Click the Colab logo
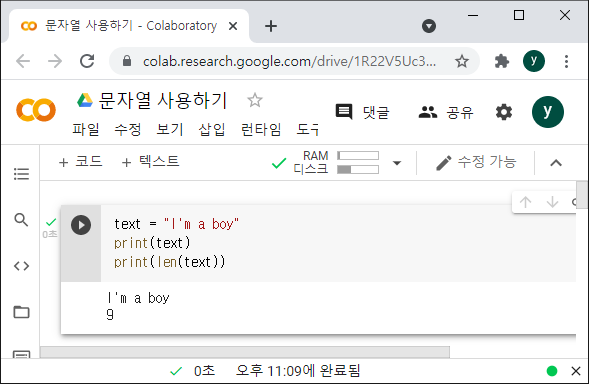Image resolution: width=589 pixels, height=384 pixels. [x=36, y=110]
